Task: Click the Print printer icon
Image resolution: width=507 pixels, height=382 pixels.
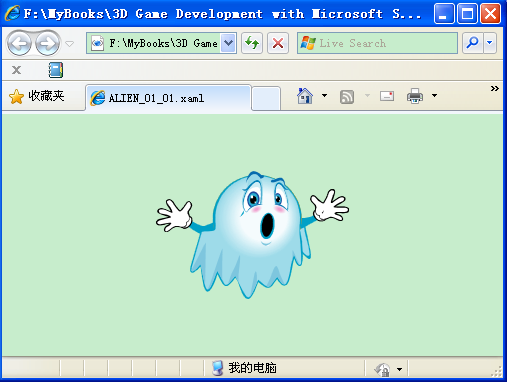Action: (x=415, y=96)
